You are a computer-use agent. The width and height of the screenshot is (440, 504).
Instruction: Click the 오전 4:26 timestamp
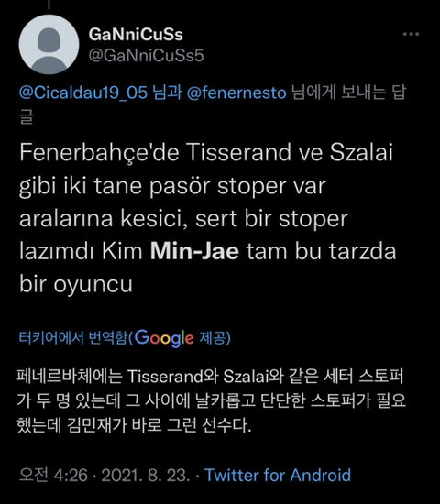[x=53, y=475]
